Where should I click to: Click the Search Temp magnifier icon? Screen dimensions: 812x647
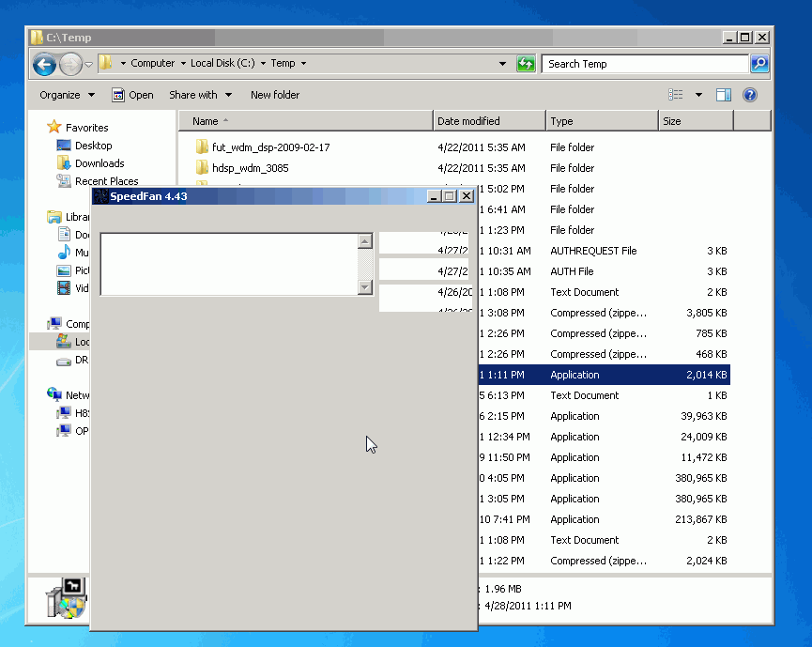[759, 64]
